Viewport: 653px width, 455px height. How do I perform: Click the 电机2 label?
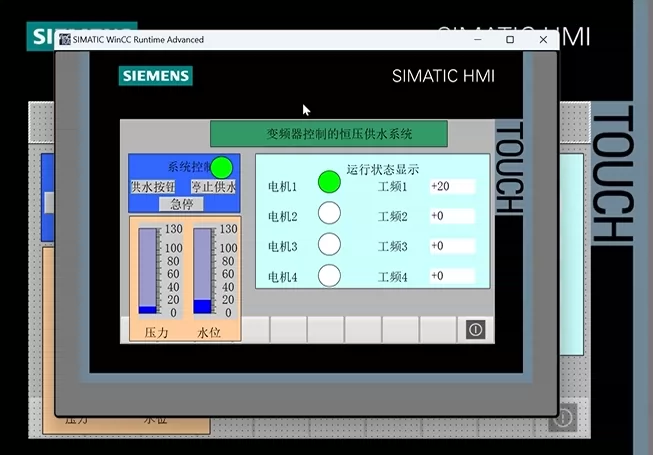pos(282,216)
